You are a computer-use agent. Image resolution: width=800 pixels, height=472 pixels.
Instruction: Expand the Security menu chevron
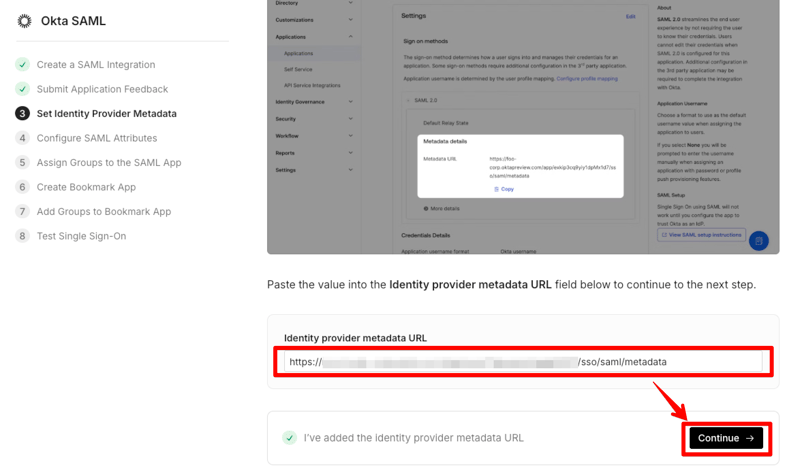click(x=350, y=119)
